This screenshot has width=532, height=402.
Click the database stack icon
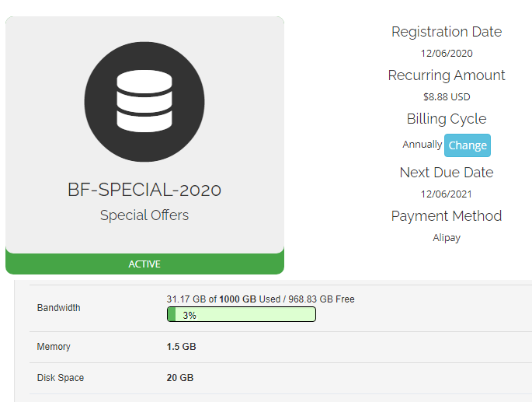tap(144, 103)
